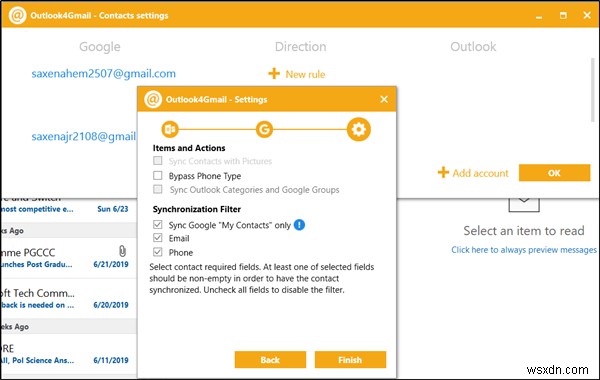Click the Items and Actions heading

pos(189,148)
